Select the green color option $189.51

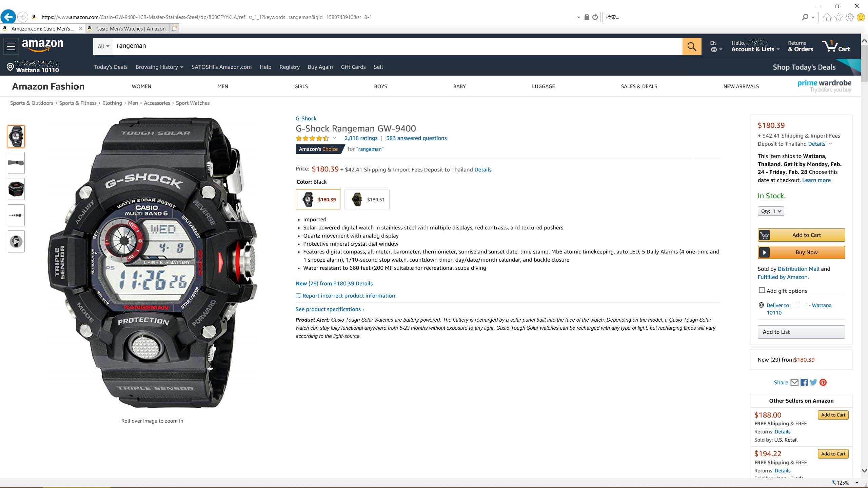pyautogui.click(x=367, y=199)
